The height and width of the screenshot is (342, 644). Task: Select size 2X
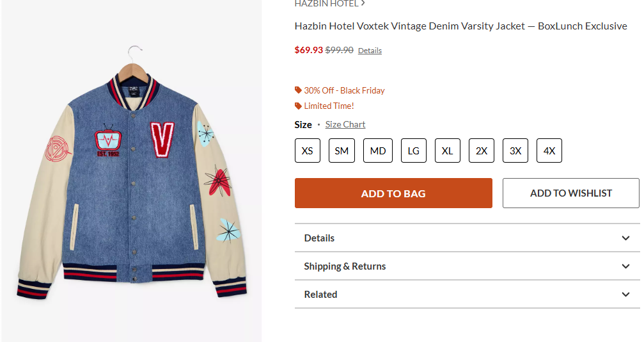482,151
